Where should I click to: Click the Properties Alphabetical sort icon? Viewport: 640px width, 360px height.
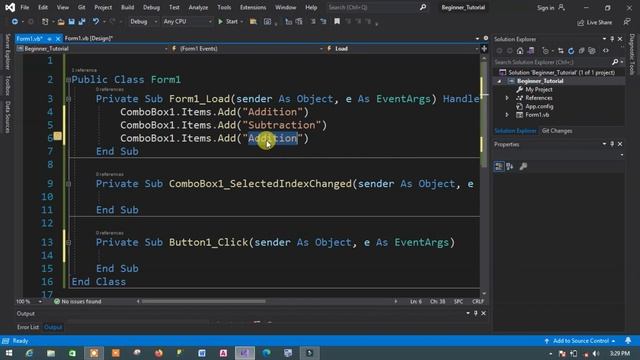point(510,167)
